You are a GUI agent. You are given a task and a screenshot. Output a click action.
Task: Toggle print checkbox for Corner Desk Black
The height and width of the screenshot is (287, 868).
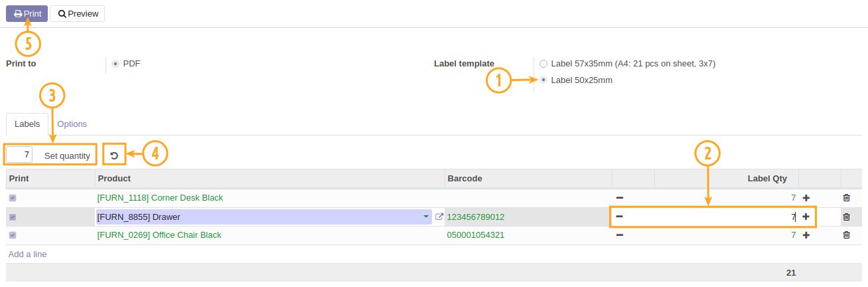point(13,198)
